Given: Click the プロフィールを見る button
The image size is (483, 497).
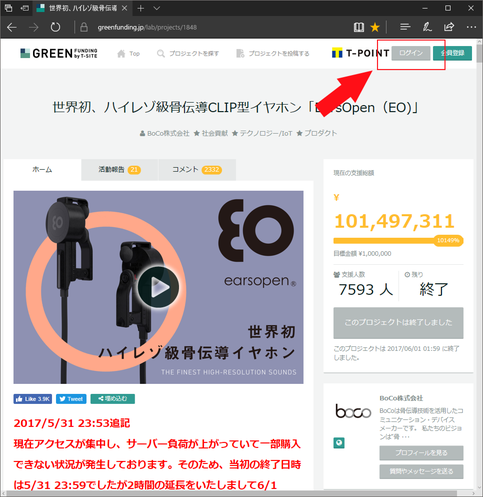Looking at the screenshot, I should [x=421, y=453].
